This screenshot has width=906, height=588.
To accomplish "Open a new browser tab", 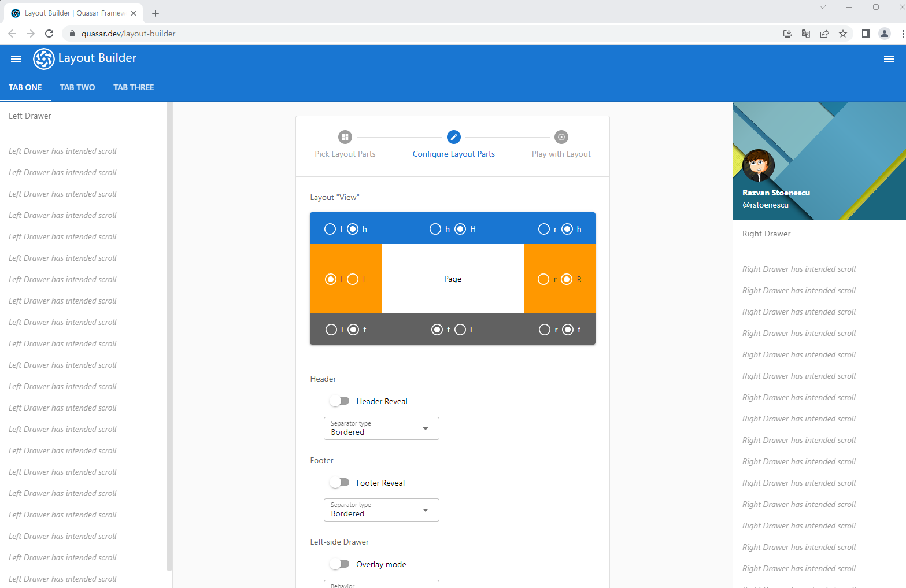I will 156,13.
